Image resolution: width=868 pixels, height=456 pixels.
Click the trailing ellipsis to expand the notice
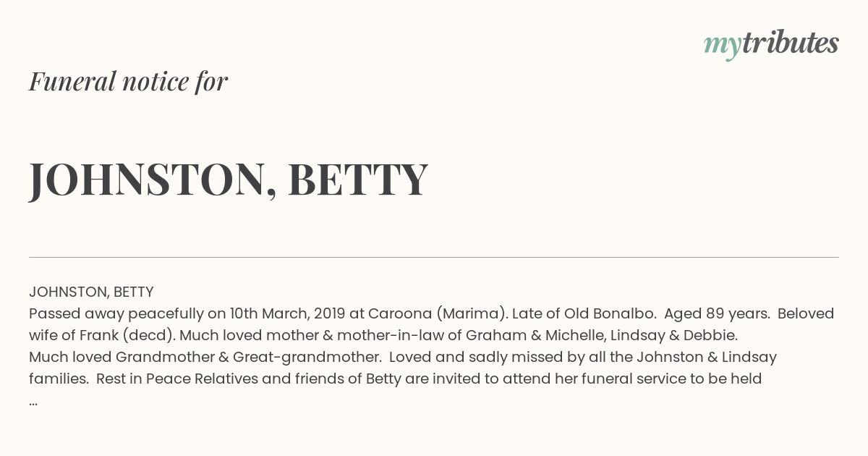point(33,402)
